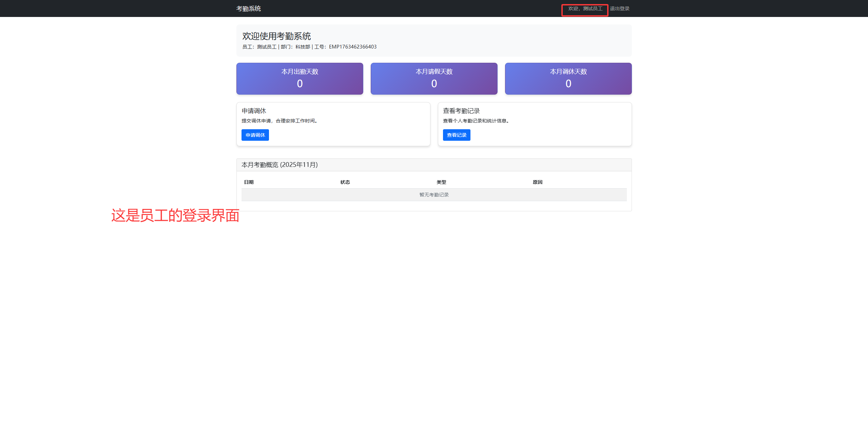Screen dimensions: 868x445
Task: Click the 欢迎使用考勤系统 heading
Action: click(x=276, y=36)
